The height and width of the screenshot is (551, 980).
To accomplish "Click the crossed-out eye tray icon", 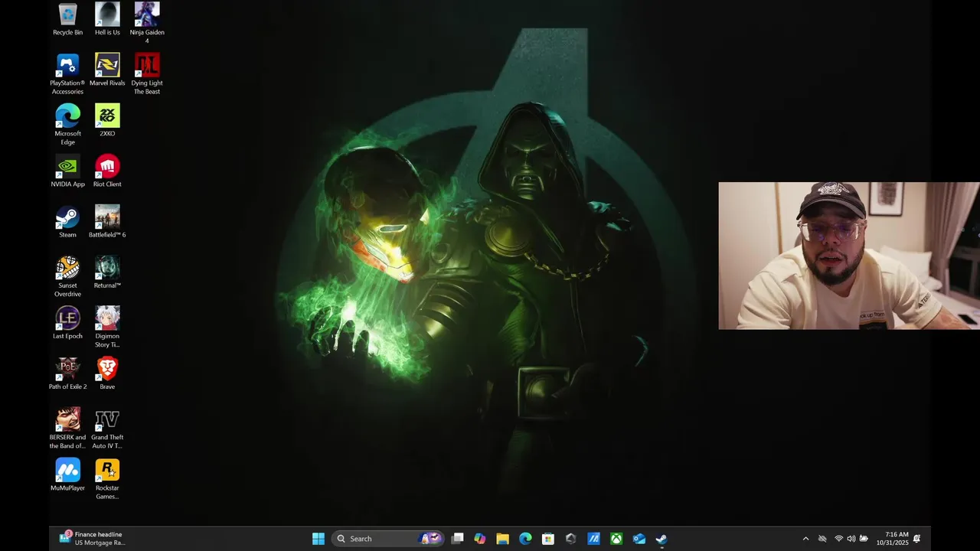I will point(822,539).
